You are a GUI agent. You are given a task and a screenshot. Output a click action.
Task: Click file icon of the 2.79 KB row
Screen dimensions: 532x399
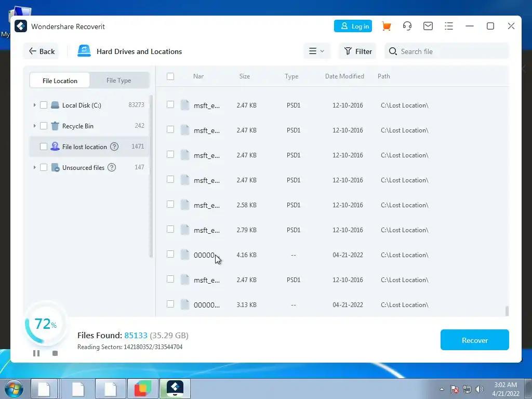click(x=185, y=230)
